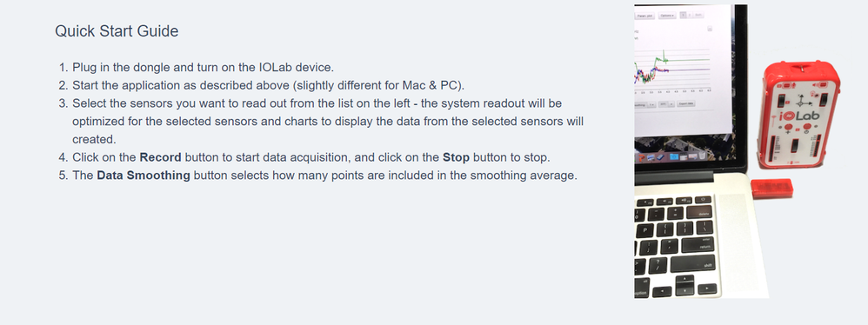Click the return key on the laptop keyboard
Screen dimensions: 868x325
click(x=698, y=245)
